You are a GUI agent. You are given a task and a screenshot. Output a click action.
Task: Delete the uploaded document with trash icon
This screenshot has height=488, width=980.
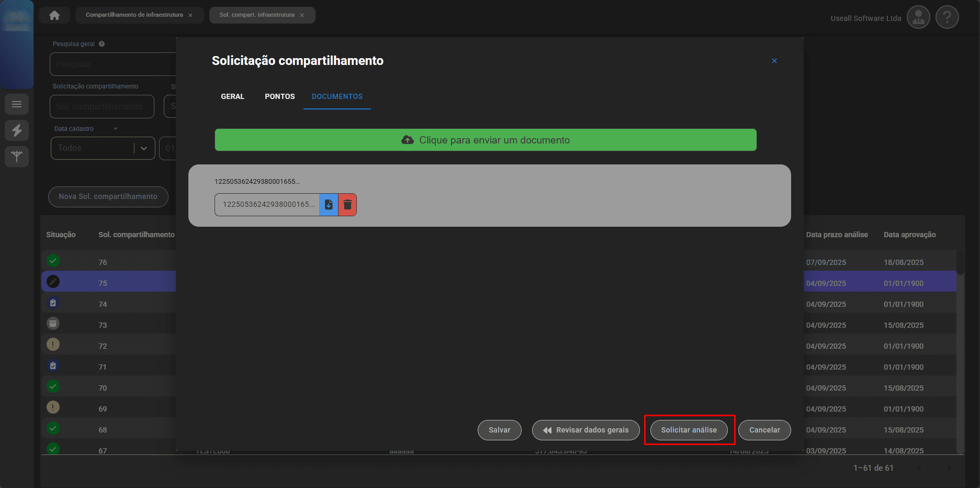coord(347,205)
